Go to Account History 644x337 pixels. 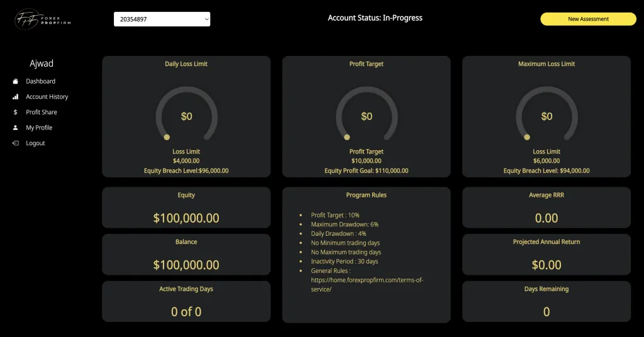click(x=47, y=97)
